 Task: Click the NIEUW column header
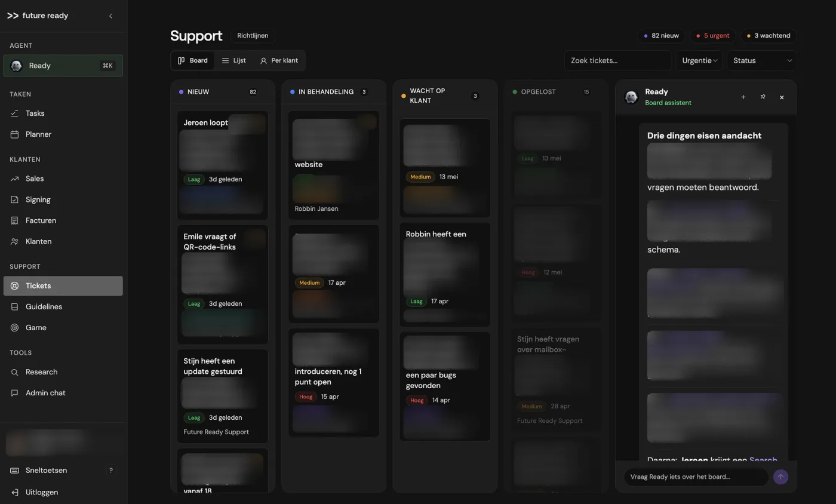coord(223,92)
